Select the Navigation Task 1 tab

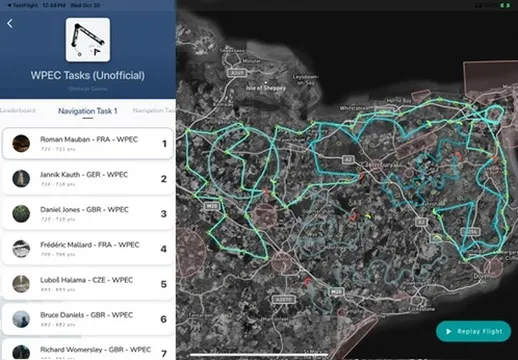pos(88,111)
